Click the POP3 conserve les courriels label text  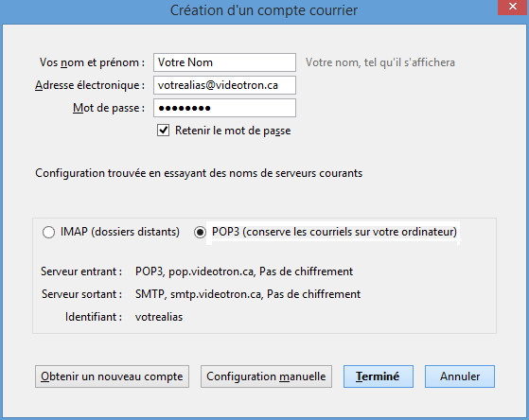[x=334, y=232]
